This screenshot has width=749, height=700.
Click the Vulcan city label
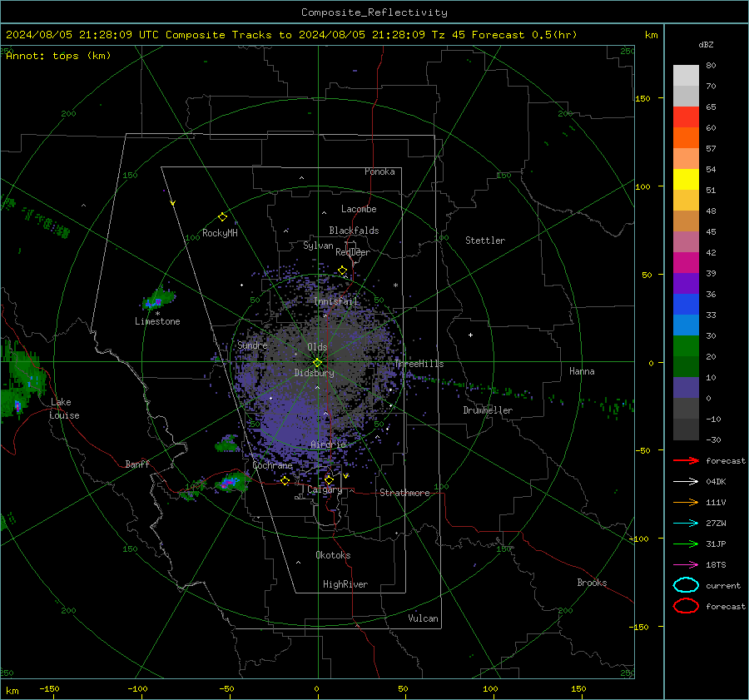click(423, 618)
